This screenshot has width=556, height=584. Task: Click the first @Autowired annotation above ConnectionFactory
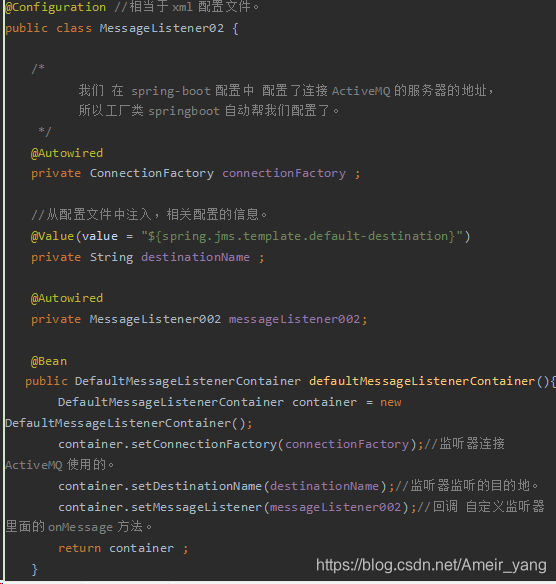pos(67,153)
